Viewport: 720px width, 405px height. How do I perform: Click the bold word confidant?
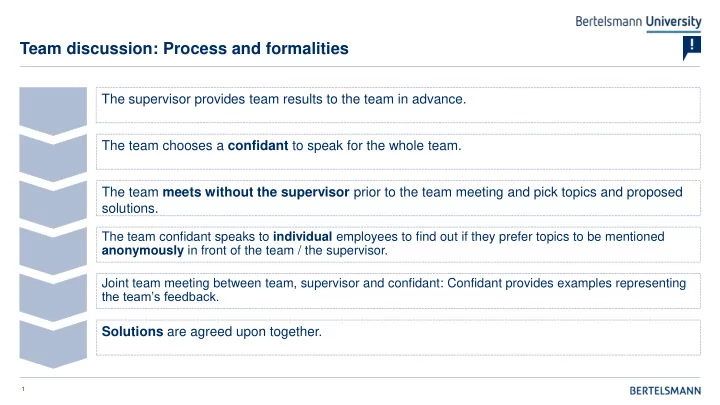[258, 146]
